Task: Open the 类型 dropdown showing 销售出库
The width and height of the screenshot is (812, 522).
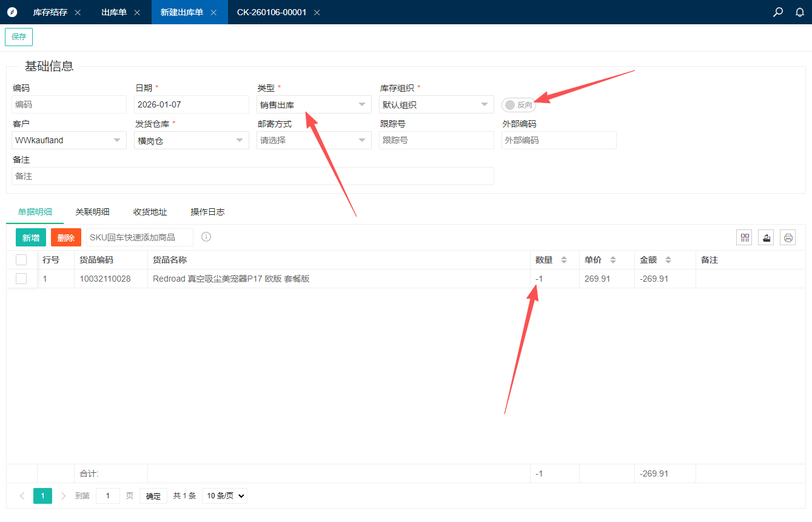Action: 314,105
